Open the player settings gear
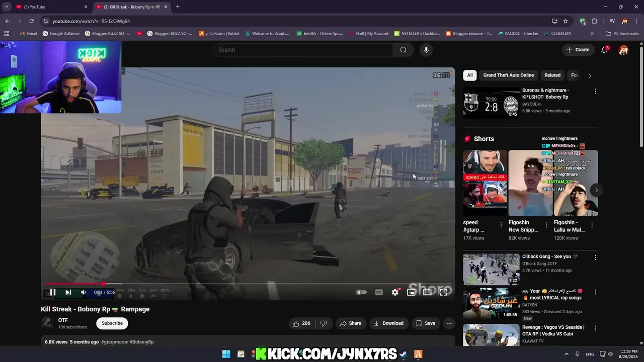This screenshot has height=362, width=644. [395, 292]
